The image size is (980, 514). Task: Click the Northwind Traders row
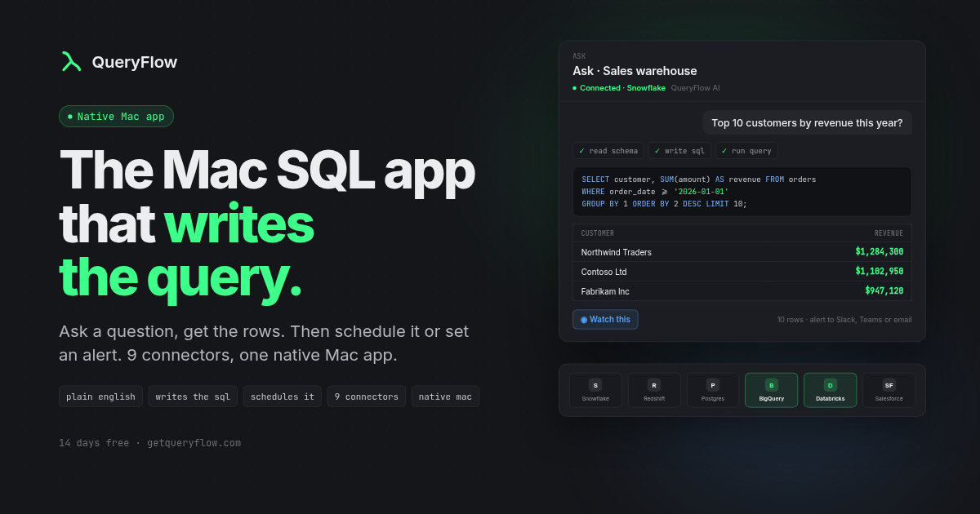742,252
